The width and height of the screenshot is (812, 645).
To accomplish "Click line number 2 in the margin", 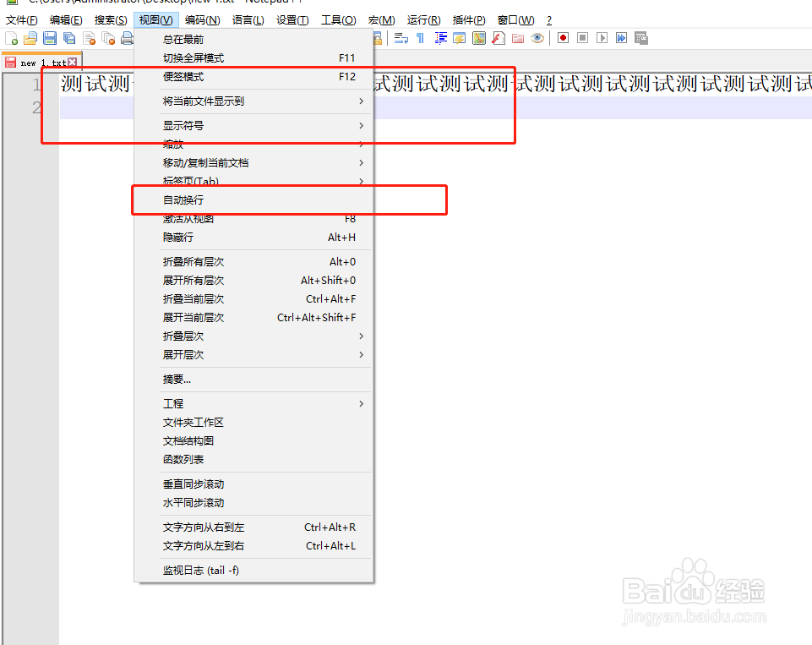I will [35, 107].
